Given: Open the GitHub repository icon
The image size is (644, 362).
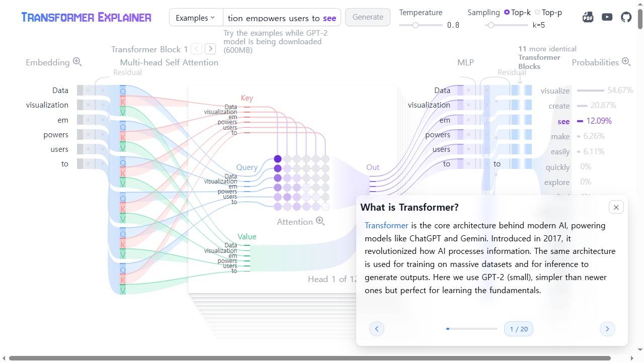Looking at the screenshot, I should 626,17.
